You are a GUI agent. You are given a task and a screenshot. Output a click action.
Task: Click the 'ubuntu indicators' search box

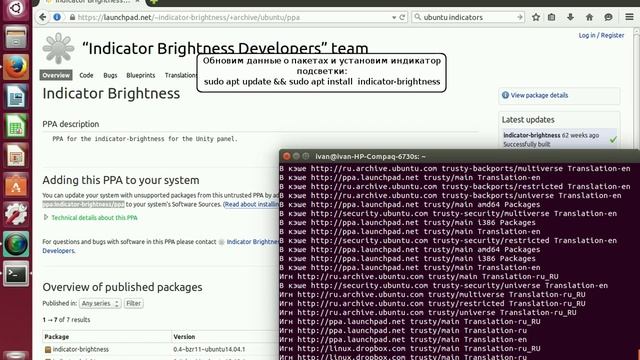click(469, 17)
